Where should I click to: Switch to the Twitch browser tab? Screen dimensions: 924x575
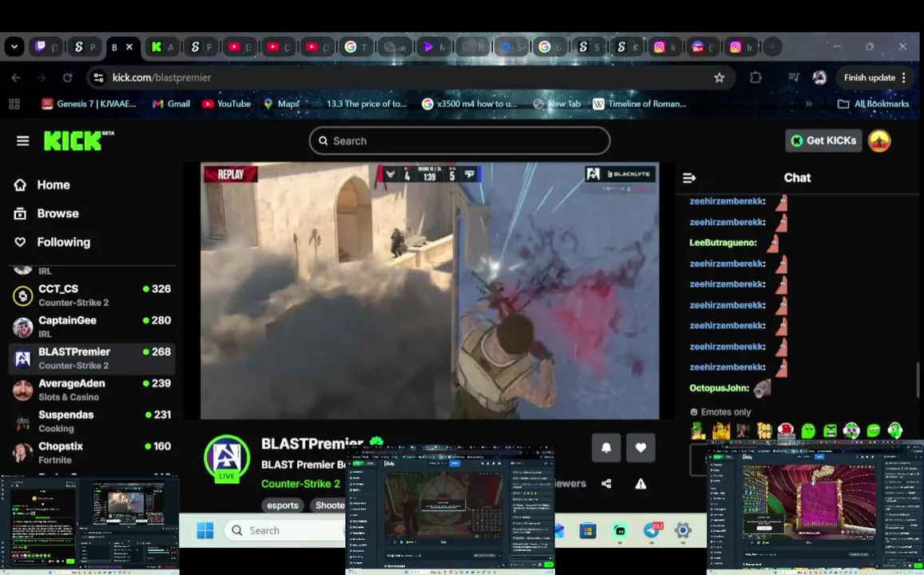tap(46, 47)
